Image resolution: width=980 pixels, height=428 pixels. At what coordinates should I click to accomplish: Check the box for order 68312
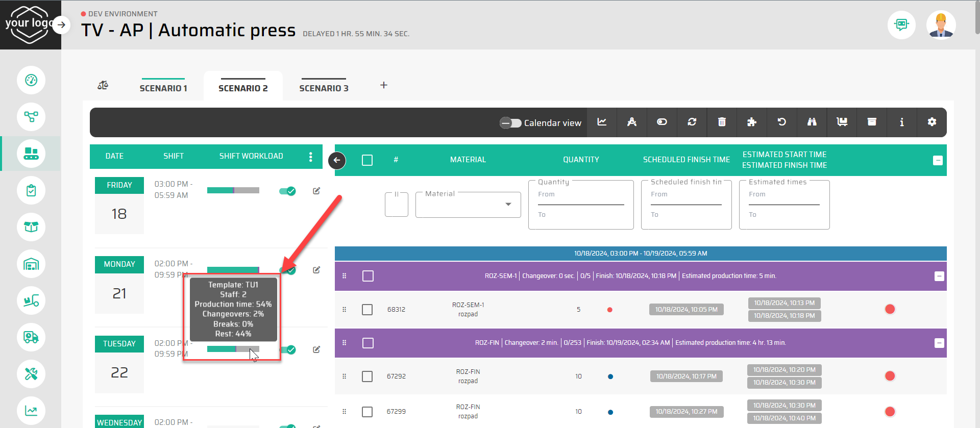point(367,310)
